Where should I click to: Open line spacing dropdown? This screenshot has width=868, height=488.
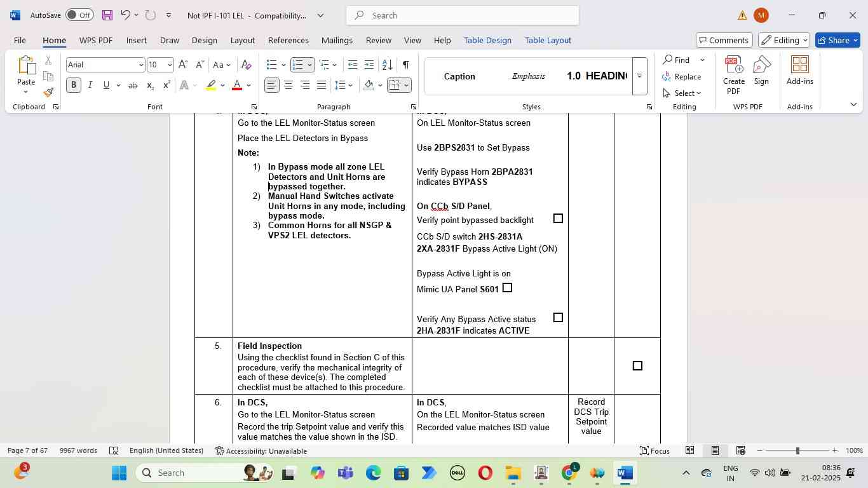[x=344, y=85]
